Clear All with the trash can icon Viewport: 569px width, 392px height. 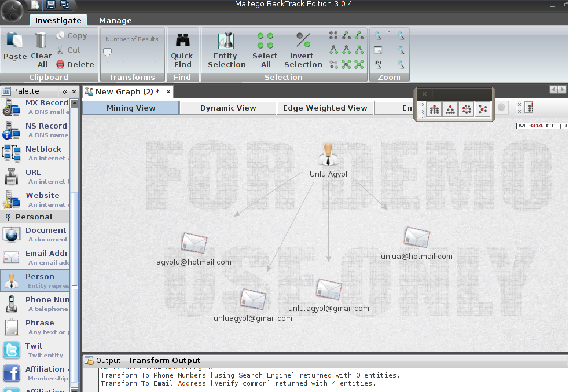41,50
